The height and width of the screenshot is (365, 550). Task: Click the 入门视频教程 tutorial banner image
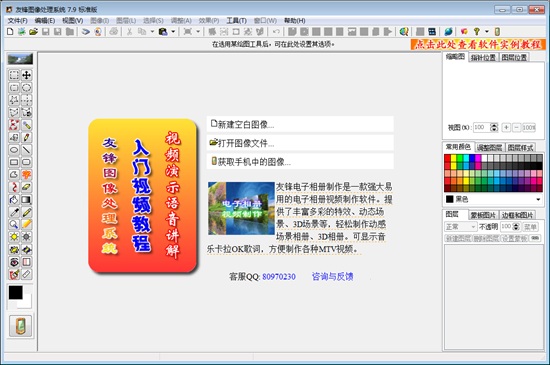142,196
